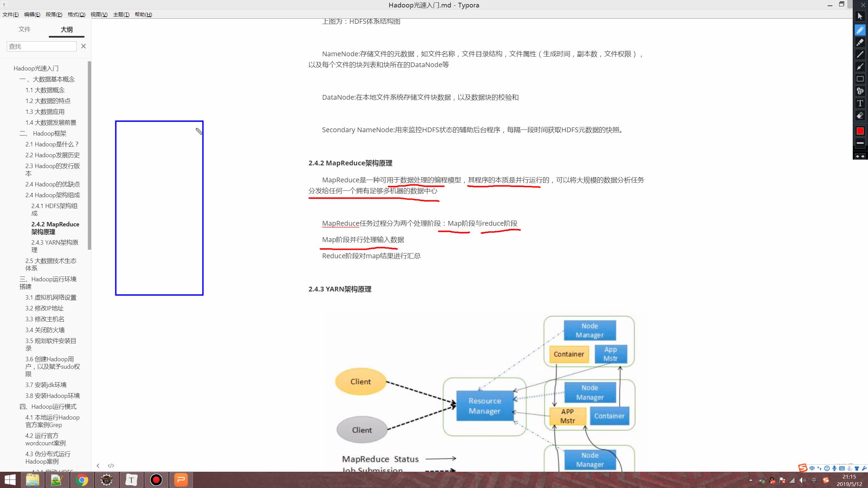
Task: Open Chrome from the taskbar
Action: (82, 480)
